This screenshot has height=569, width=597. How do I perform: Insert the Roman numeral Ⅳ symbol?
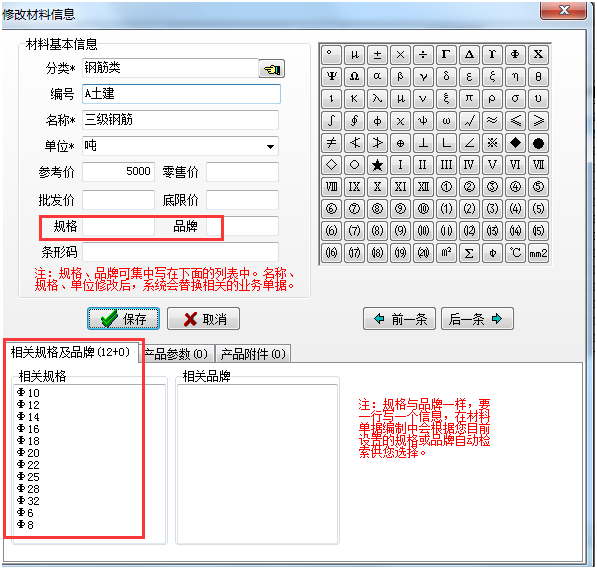(x=469, y=165)
